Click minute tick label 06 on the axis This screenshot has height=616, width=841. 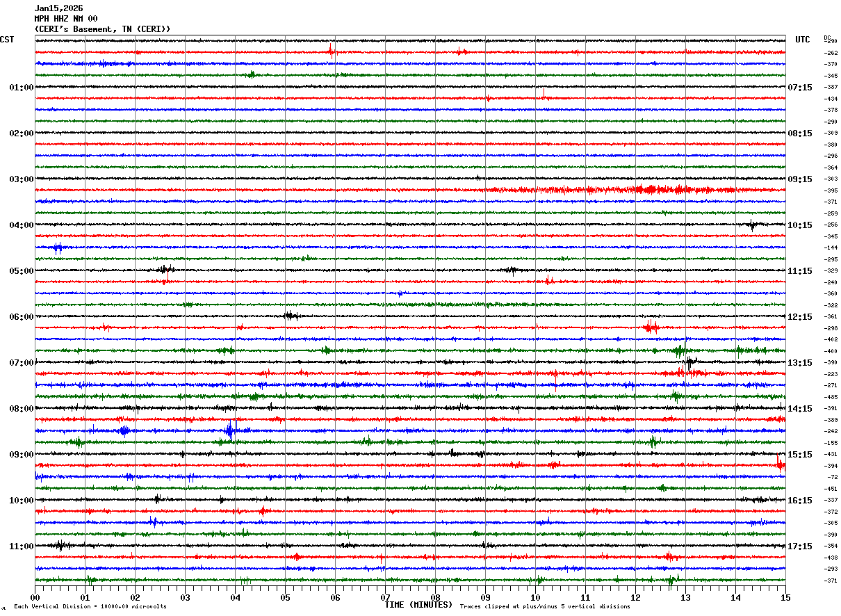pyautogui.click(x=335, y=597)
